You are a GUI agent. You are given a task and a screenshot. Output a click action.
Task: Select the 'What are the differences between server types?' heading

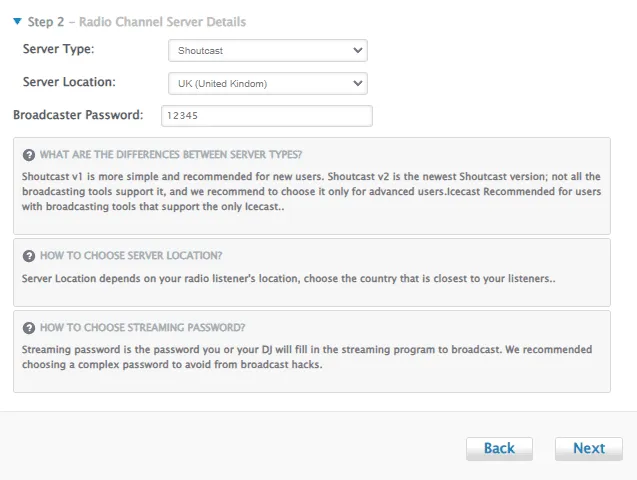[x=171, y=155]
